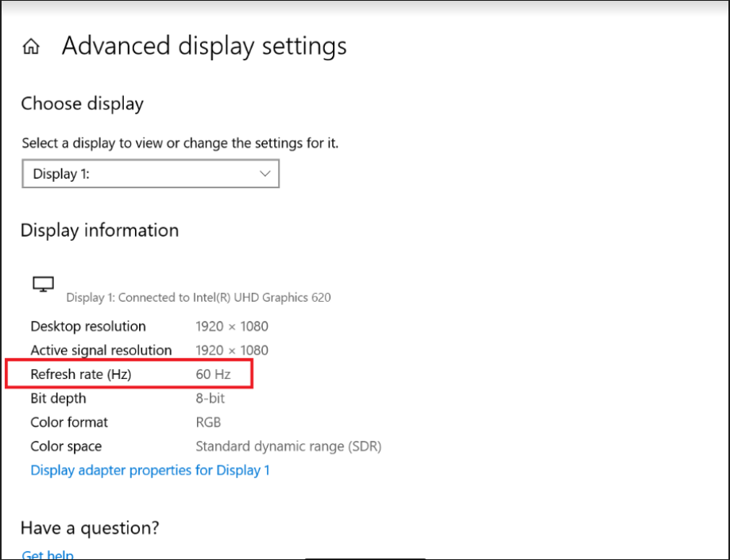The width and height of the screenshot is (730, 560).
Task: Click the Get help link
Action: point(48,554)
